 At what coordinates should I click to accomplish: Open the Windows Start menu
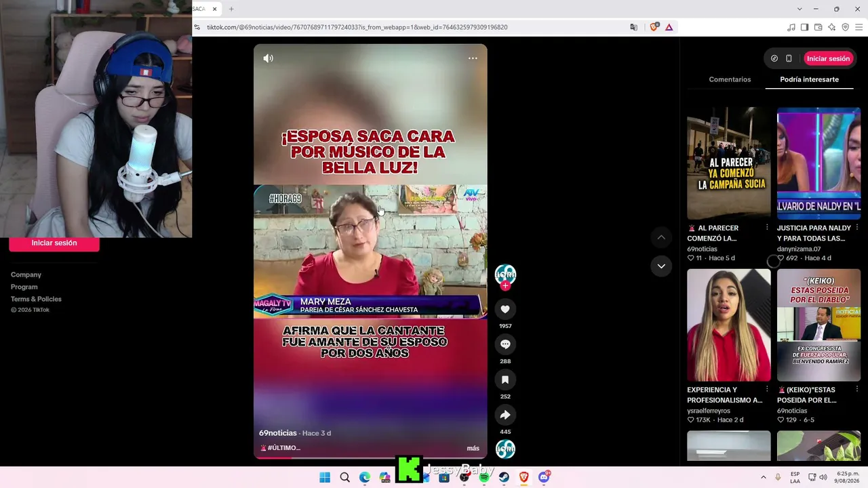[x=325, y=477]
